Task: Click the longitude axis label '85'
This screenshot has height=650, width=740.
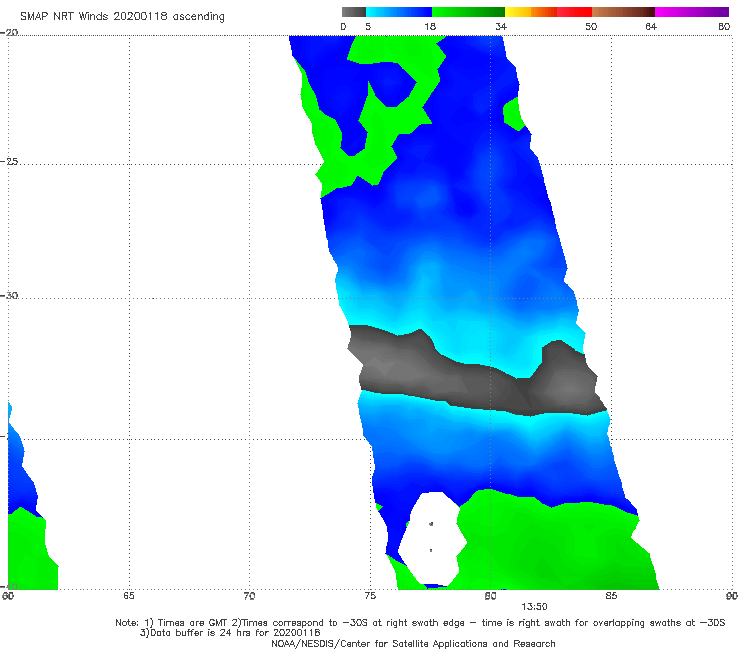Action: click(611, 596)
